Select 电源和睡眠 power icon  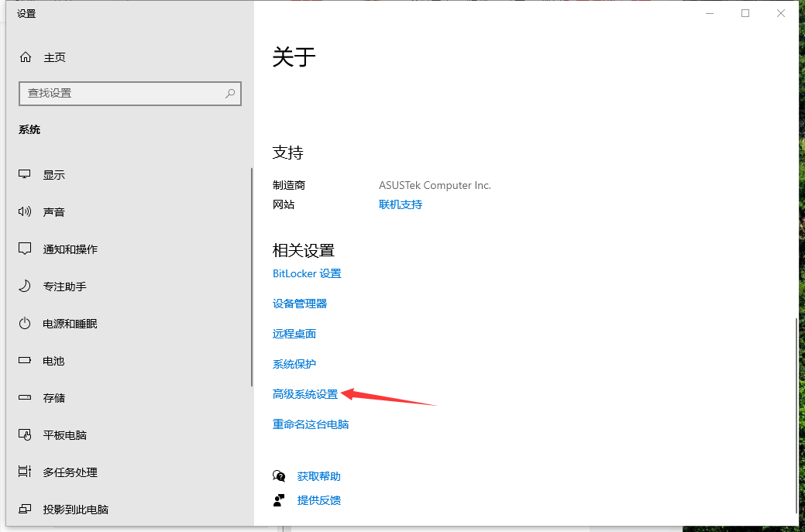tap(26, 323)
